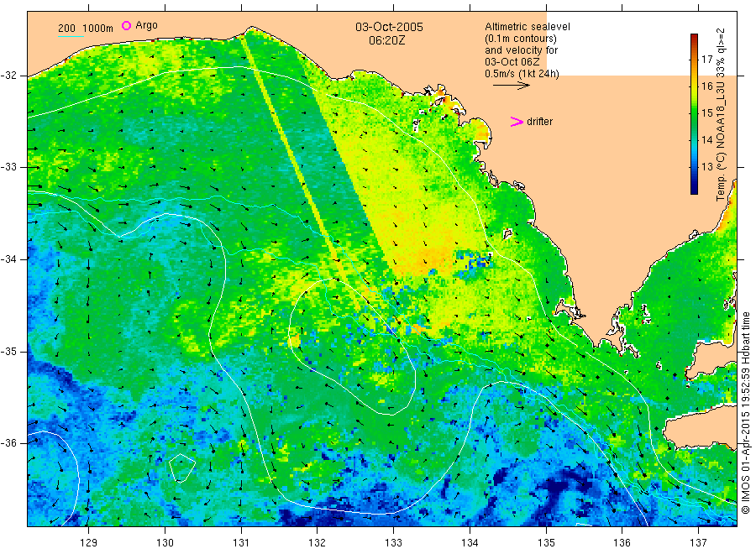The image size is (756, 554).
Task: Click longitude axis label 130
Action: pyautogui.click(x=165, y=543)
